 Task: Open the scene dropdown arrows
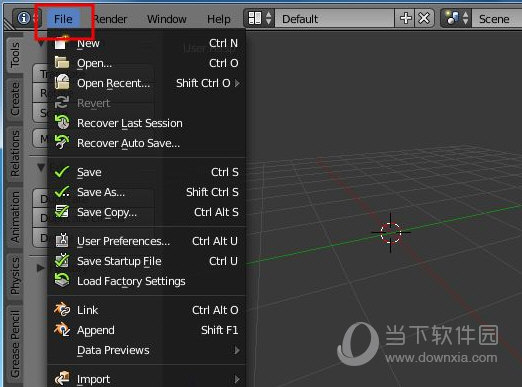coord(466,18)
